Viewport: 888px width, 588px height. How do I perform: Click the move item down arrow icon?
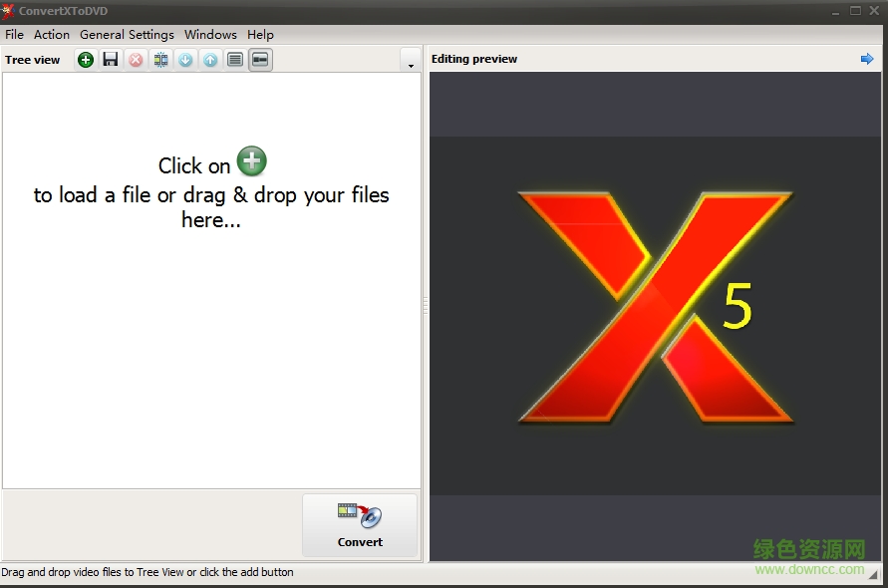coord(185,59)
